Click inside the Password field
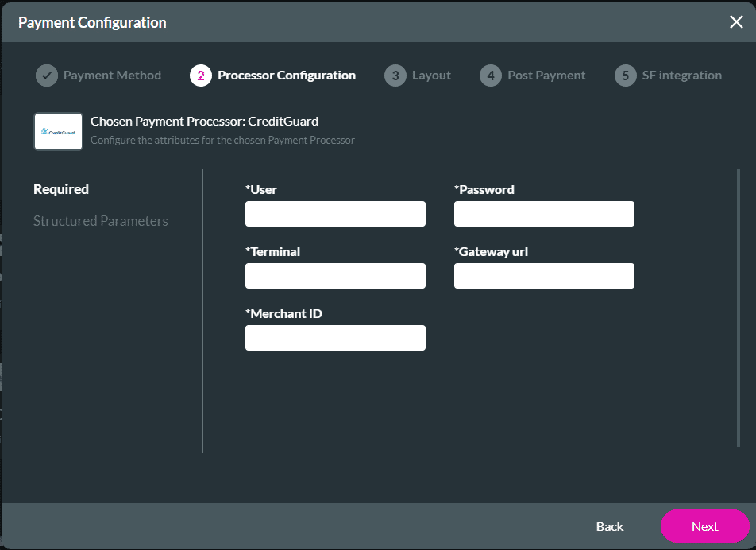The width and height of the screenshot is (756, 550). coord(543,214)
